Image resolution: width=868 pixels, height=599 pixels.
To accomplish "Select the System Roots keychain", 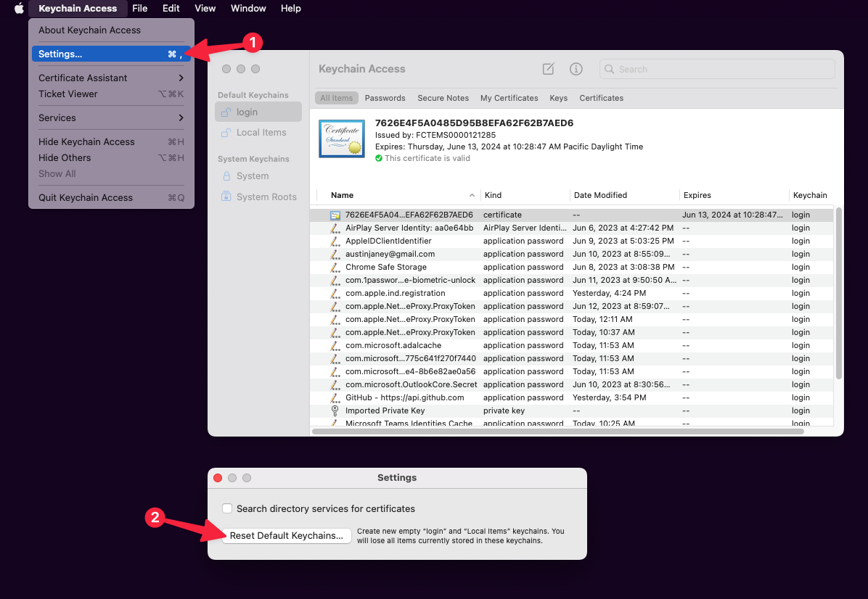I will 266,197.
